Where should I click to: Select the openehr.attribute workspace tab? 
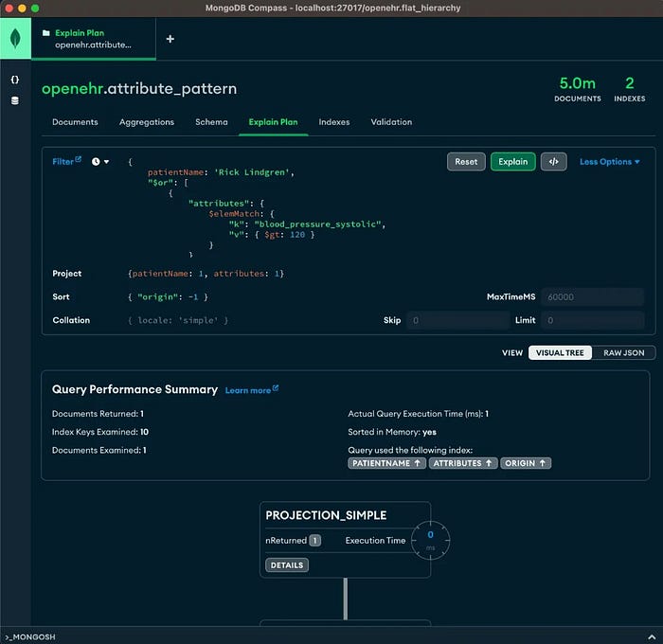pos(94,39)
